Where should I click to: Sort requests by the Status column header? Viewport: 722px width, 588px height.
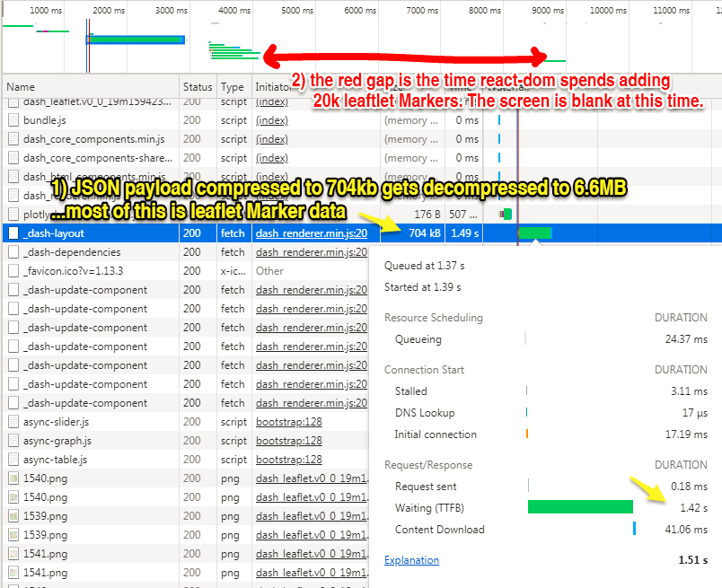pyautogui.click(x=198, y=86)
